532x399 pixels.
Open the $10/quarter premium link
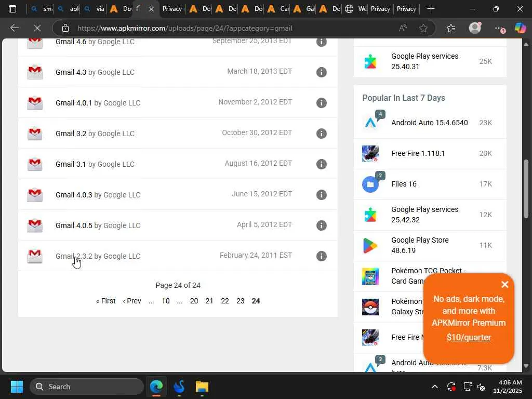click(469, 337)
